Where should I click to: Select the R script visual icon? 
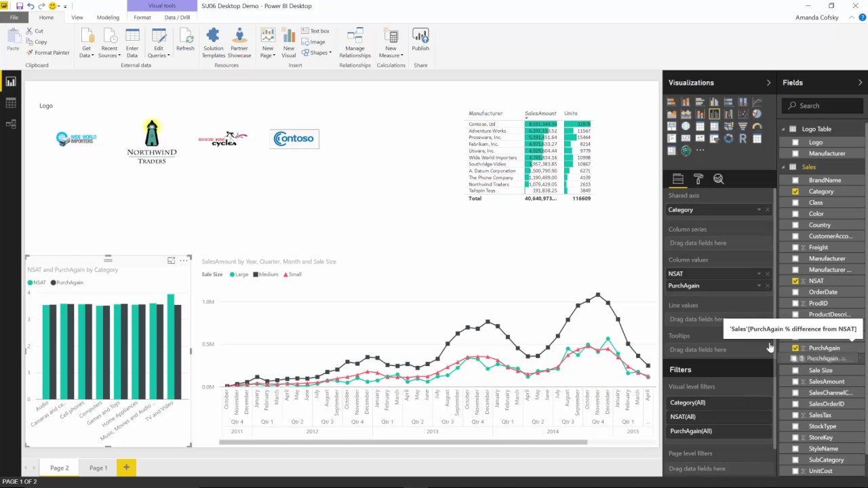743,138
